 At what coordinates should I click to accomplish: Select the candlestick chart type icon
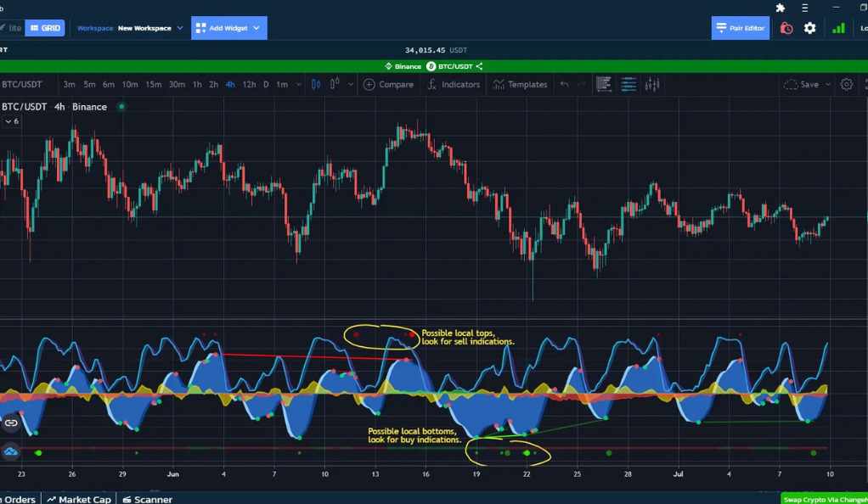pyautogui.click(x=316, y=85)
